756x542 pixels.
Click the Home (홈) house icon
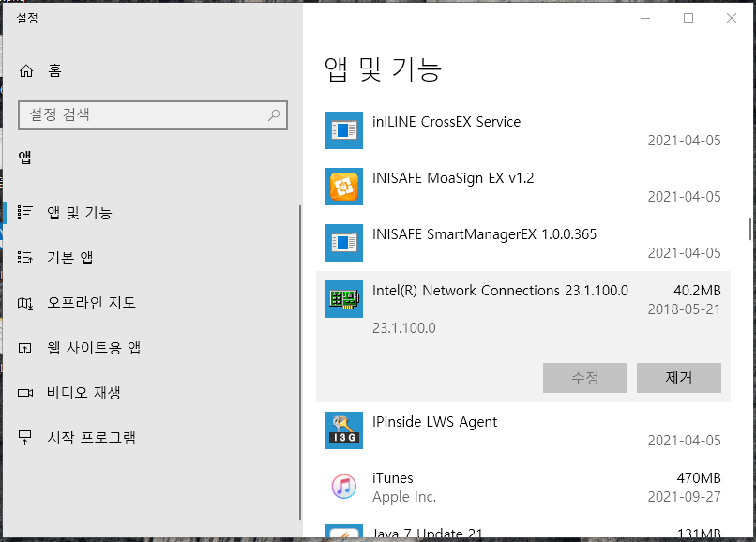[26, 71]
